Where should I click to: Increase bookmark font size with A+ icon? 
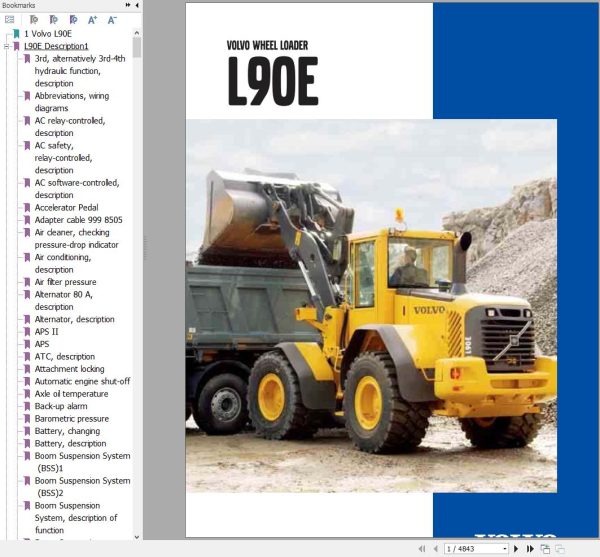tap(93, 20)
